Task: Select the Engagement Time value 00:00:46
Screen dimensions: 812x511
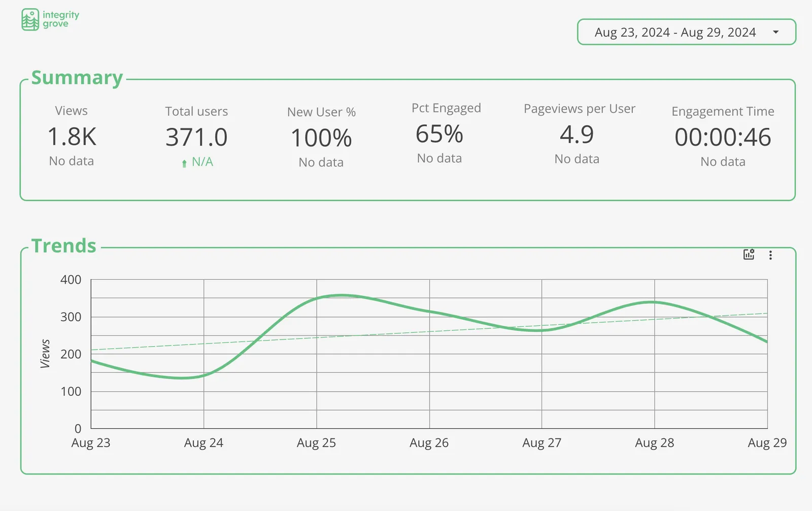Action: pyautogui.click(x=723, y=138)
